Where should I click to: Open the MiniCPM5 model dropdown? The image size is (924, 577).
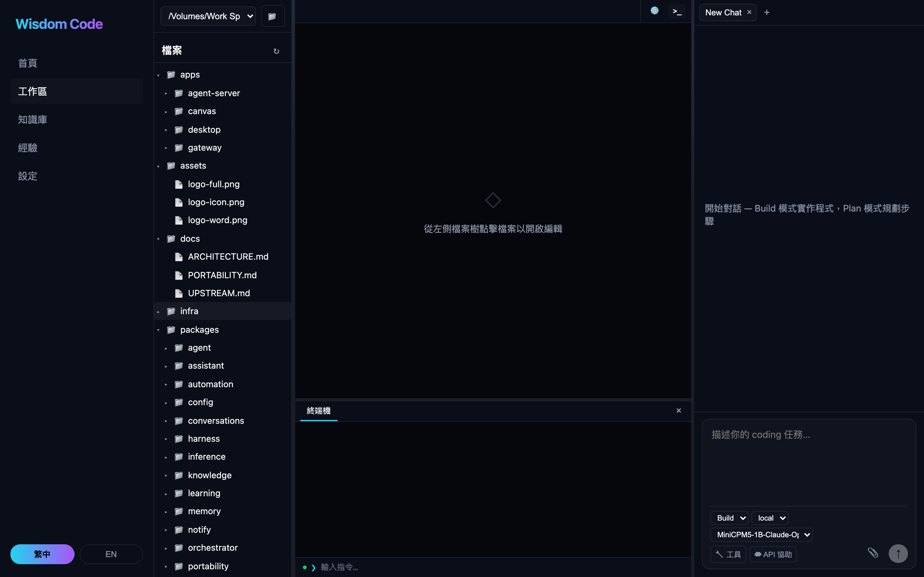761,535
